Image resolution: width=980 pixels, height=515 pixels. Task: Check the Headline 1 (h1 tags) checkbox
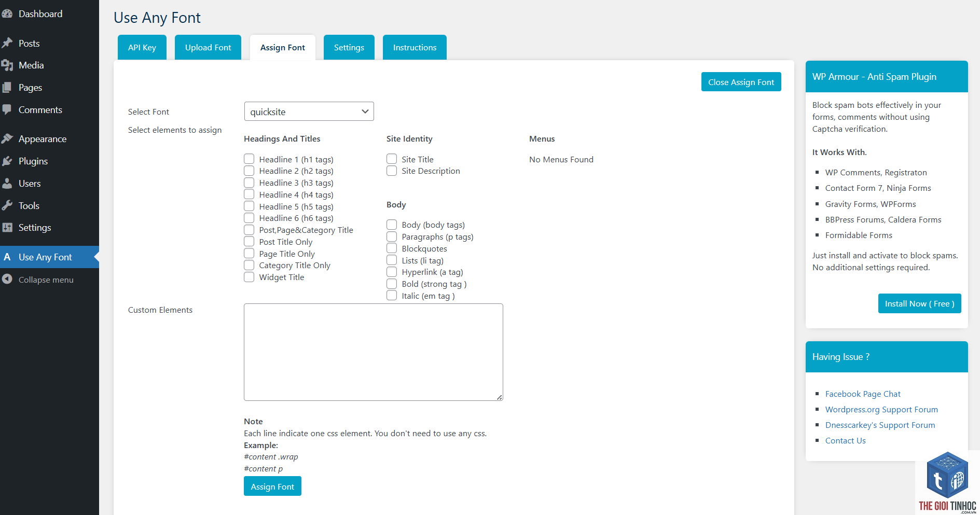point(249,159)
